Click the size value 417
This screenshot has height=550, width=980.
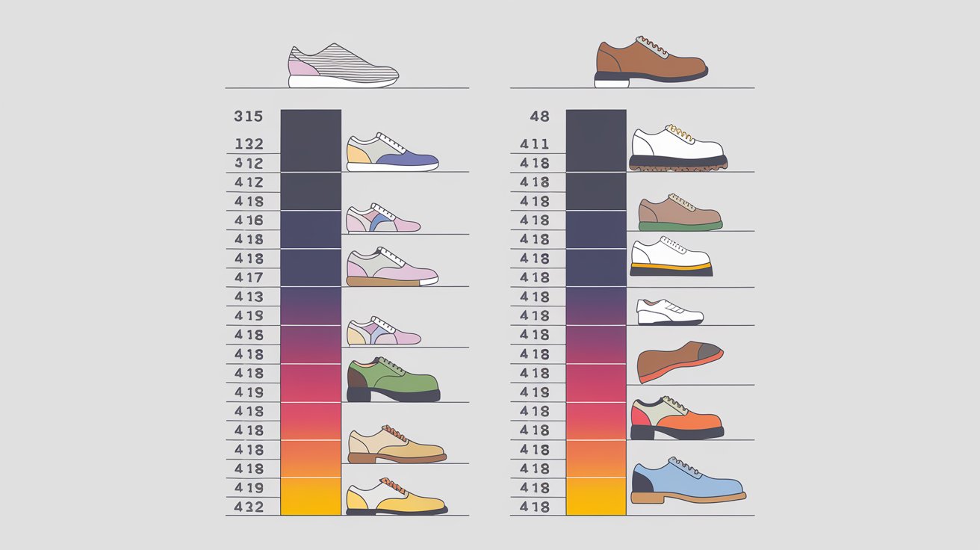click(249, 277)
